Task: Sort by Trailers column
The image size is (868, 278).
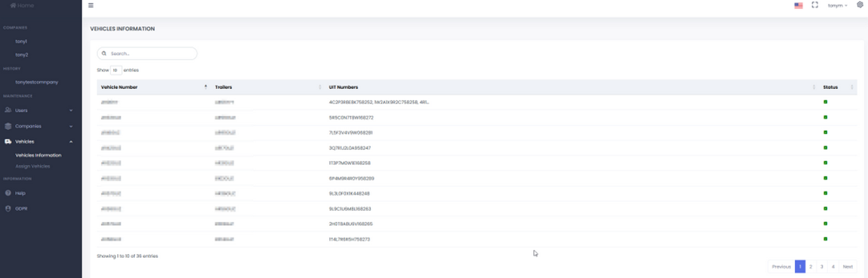Action: coord(268,87)
